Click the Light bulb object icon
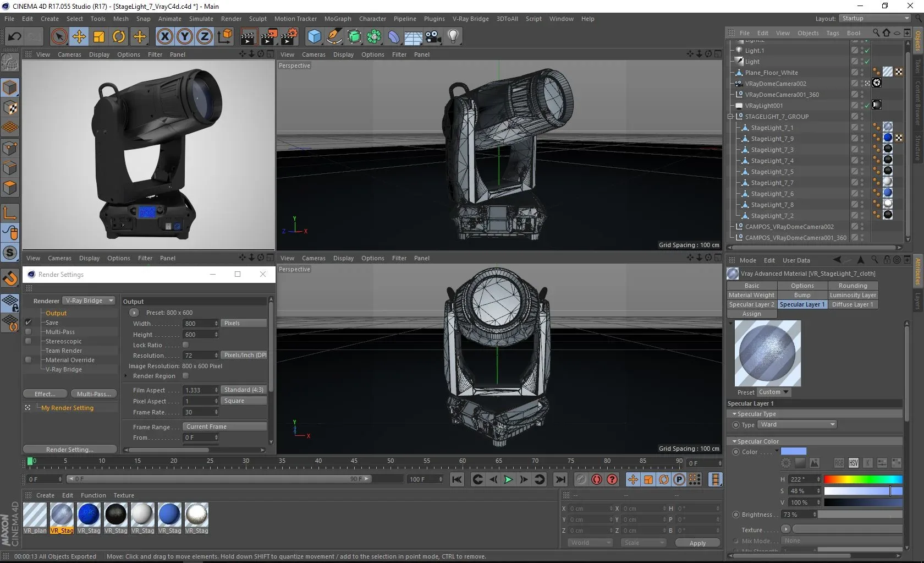The height and width of the screenshot is (563, 924). point(453,37)
